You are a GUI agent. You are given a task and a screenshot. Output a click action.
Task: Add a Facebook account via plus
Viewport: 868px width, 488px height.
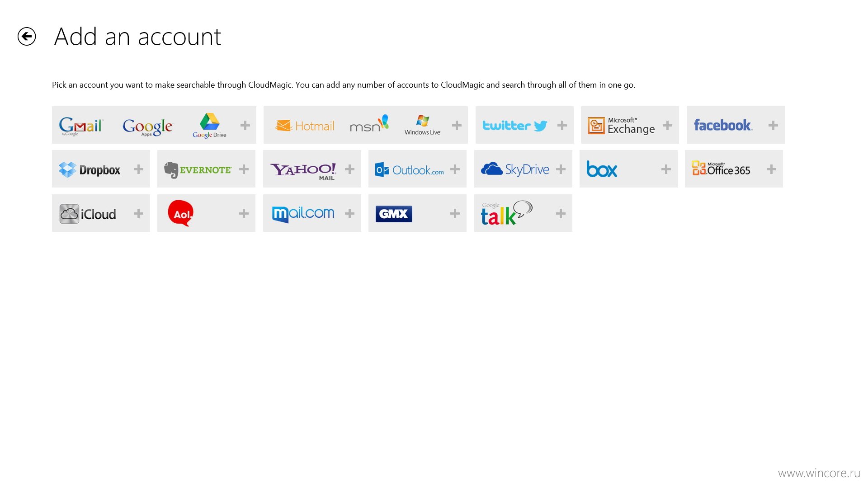pos(773,125)
